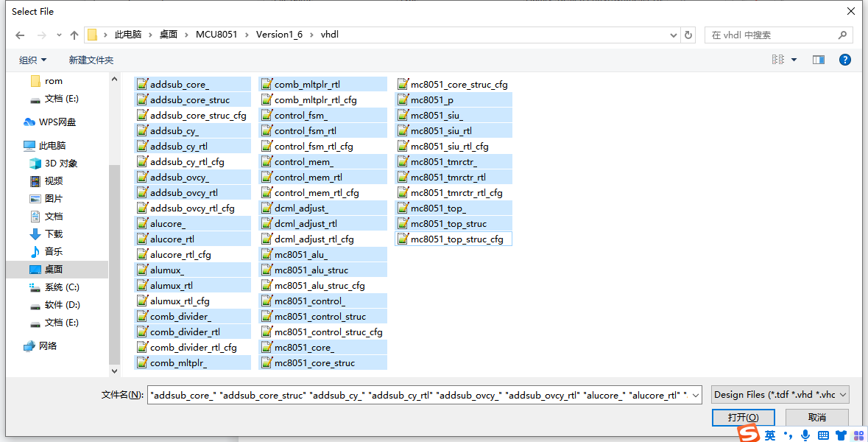Open 下载 in navigation pane

pyautogui.click(x=53, y=234)
